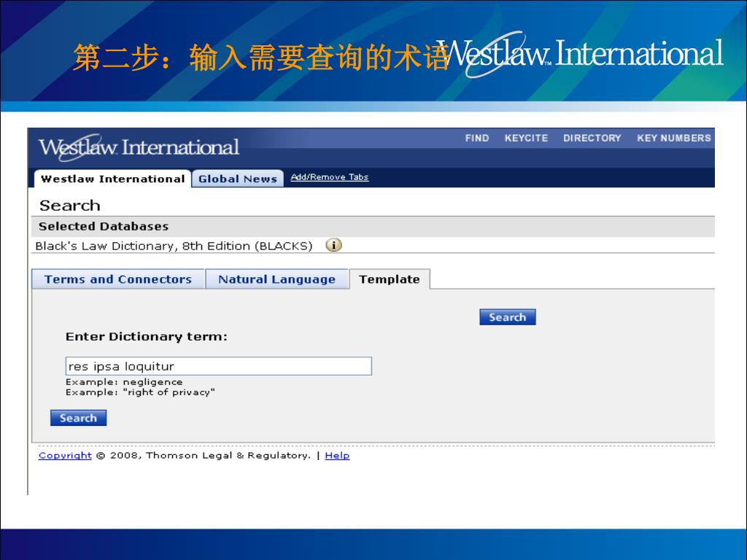Viewport: 747px width, 560px height.
Task: Click the yellow Chinese slide title text
Action: [259, 57]
